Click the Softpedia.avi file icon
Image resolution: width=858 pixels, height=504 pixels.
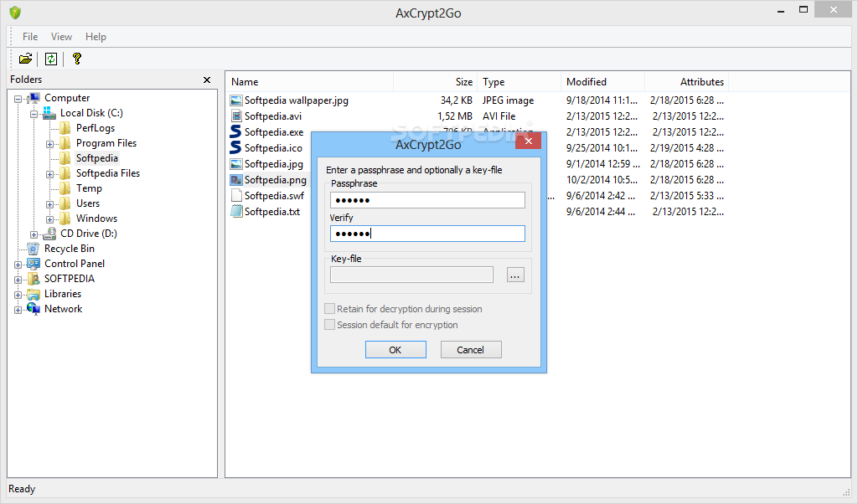pos(235,116)
